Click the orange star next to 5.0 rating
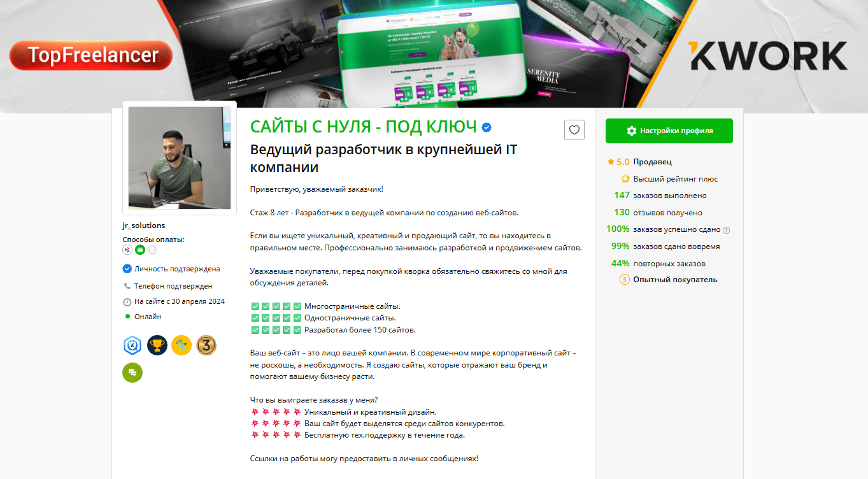 [x=611, y=162]
